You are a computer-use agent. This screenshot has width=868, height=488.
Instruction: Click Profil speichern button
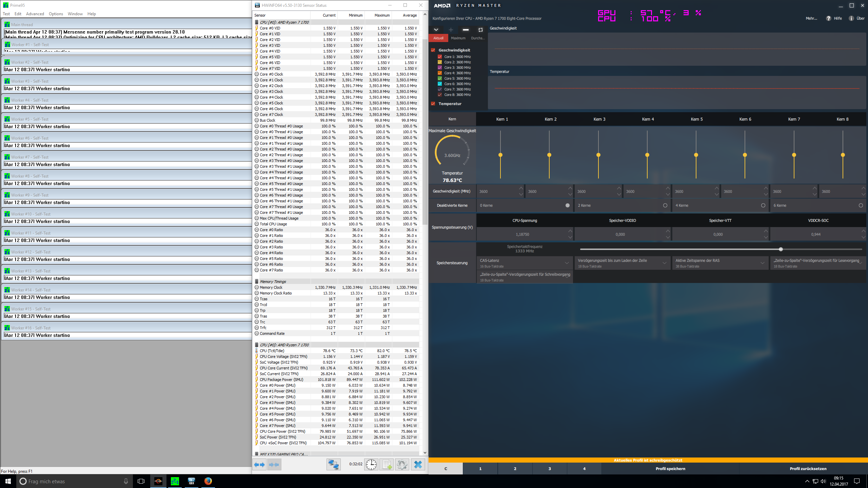click(x=670, y=469)
